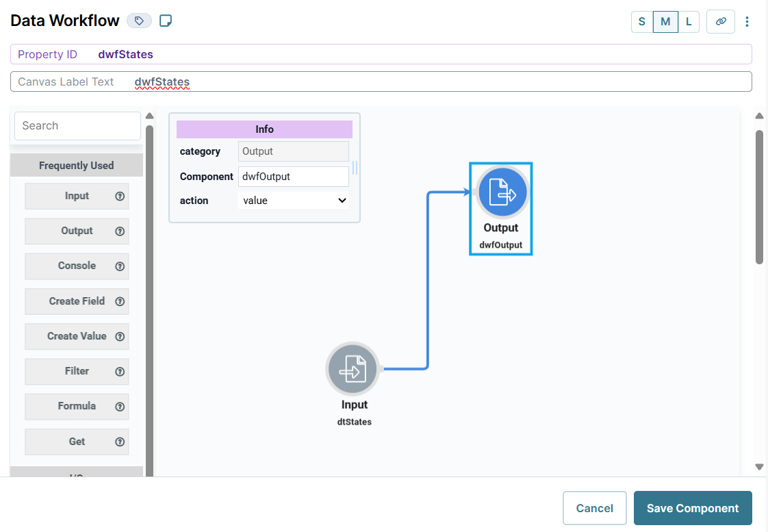Click canvas scrollbar down arrow

coord(759,467)
